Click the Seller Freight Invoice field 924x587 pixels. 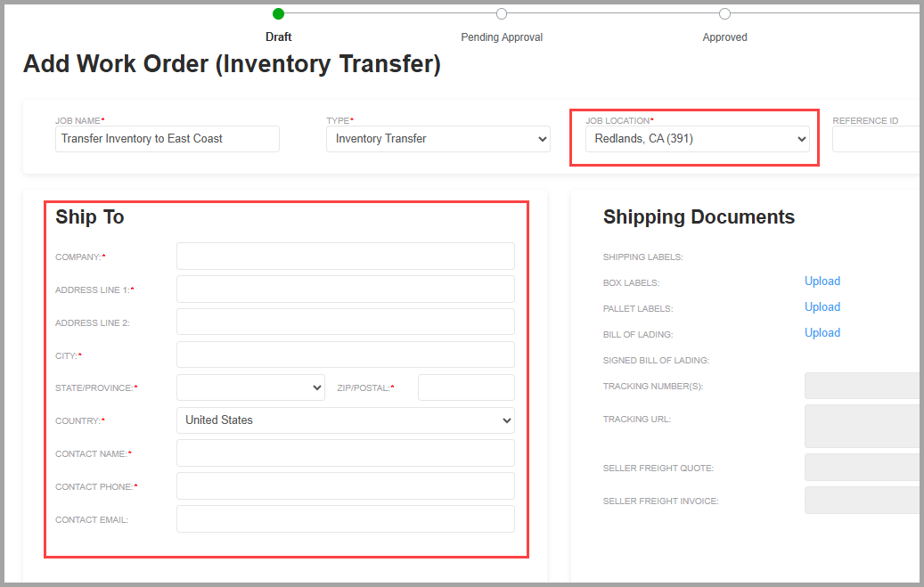click(863, 501)
